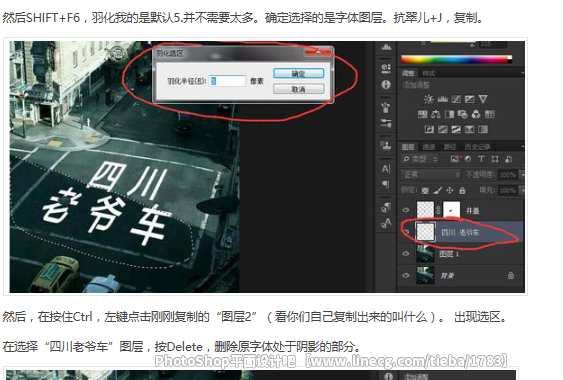Hide the 井盖 layer via its eye icon

coord(406,210)
